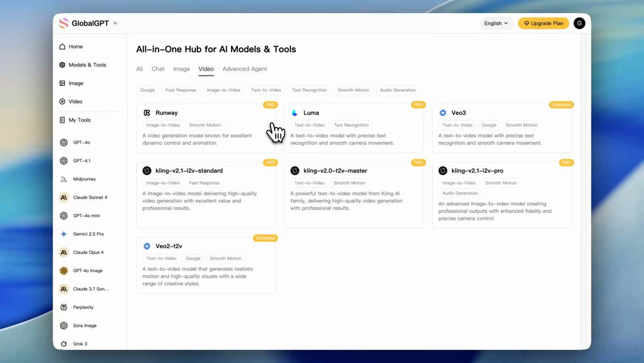Click the PRO badge on Runway card
Image resolution: width=644 pixels, height=363 pixels.
tap(270, 105)
